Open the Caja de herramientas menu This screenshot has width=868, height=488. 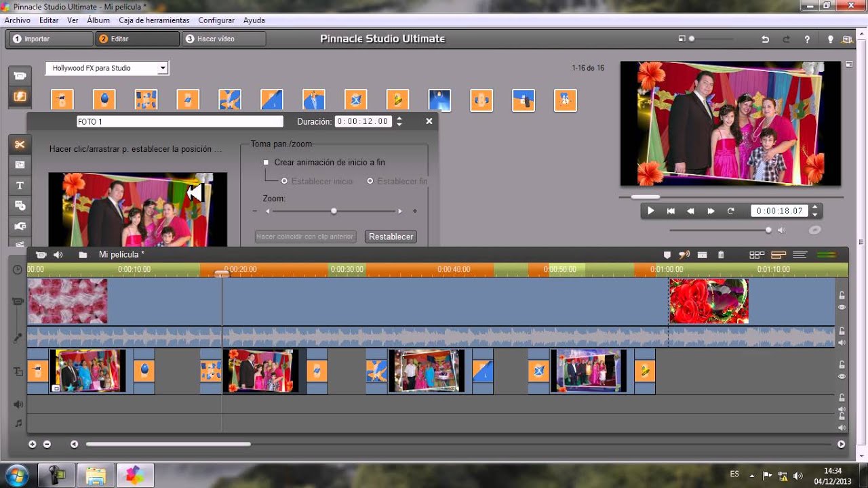pos(154,20)
